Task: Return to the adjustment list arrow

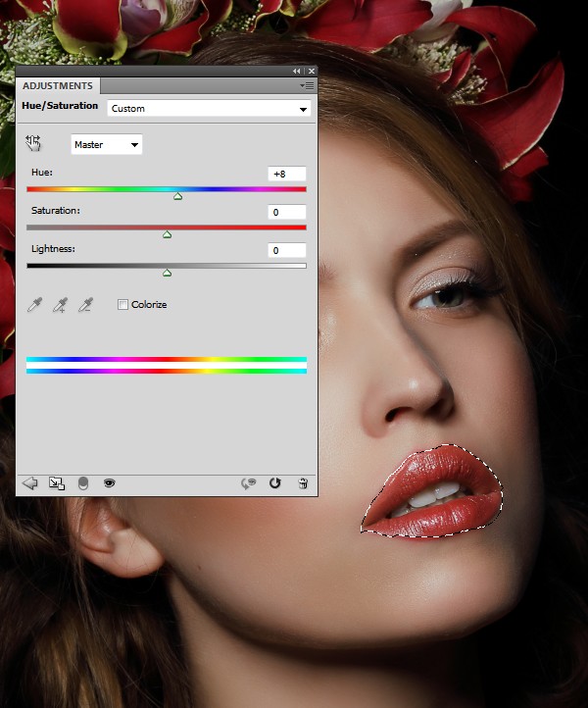Action: pos(30,482)
